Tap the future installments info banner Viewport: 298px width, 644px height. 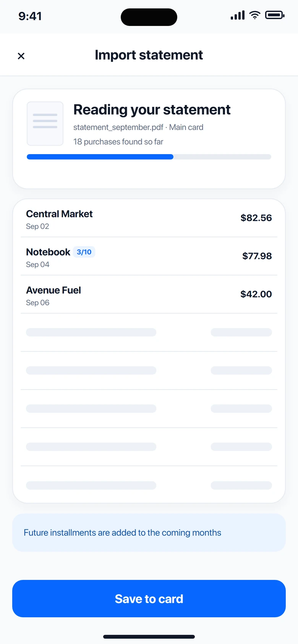pyautogui.click(x=149, y=533)
